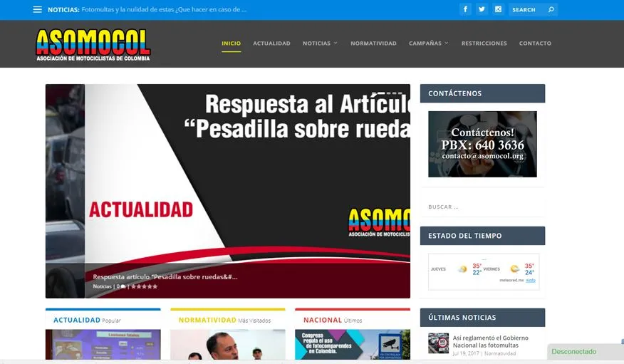Click the Contáctenos sidebar heading
624x364 pixels.
pyautogui.click(x=482, y=93)
